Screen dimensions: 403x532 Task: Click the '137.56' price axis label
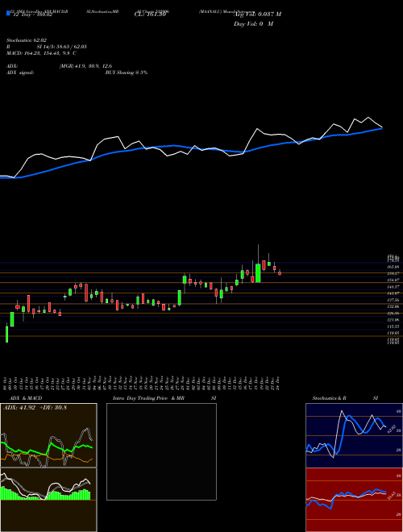393,300
